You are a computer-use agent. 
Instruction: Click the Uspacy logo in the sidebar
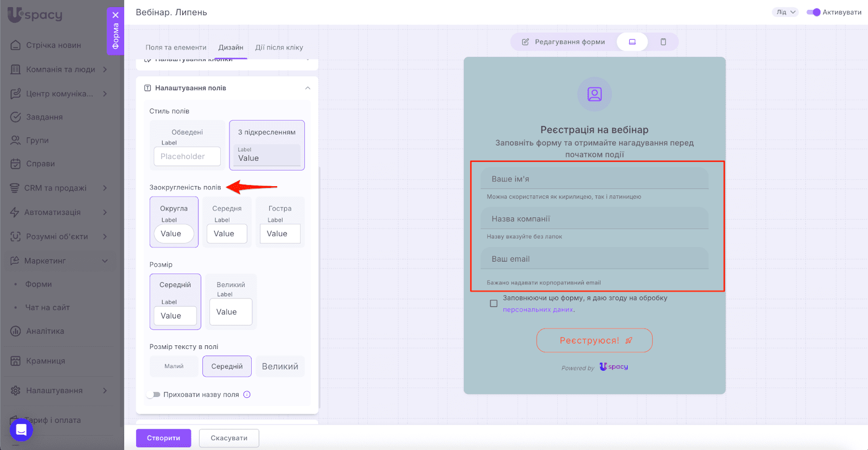35,15
